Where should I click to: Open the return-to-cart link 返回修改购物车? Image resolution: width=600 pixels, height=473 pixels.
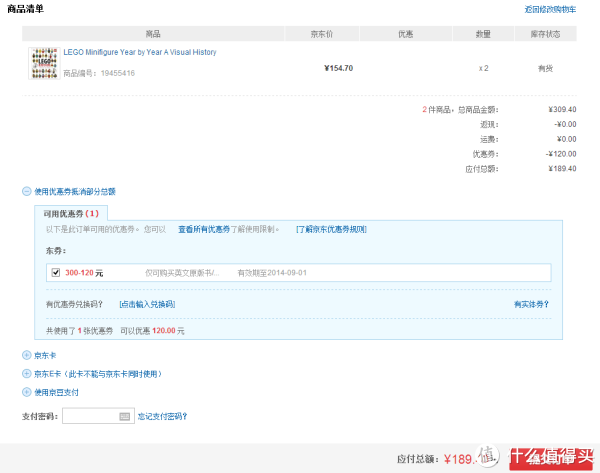tap(550, 10)
